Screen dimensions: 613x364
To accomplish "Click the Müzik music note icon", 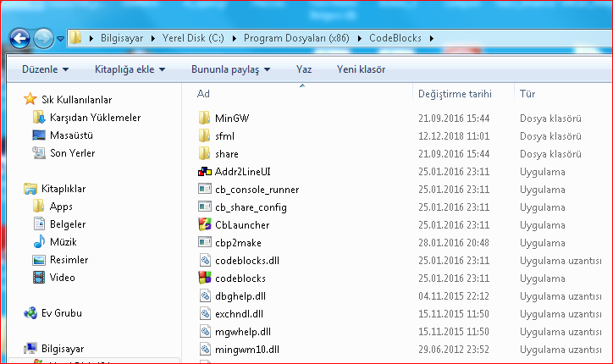I will coord(39,241).
